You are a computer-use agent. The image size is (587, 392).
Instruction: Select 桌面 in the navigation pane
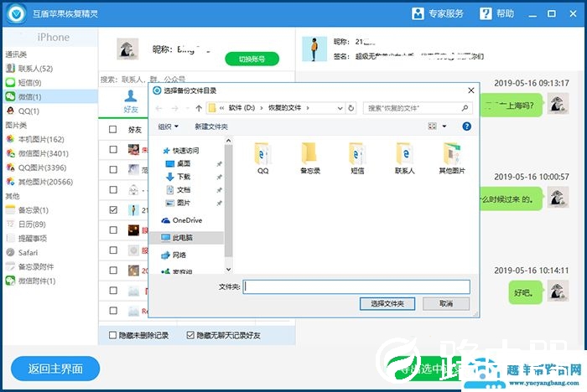(x=178, y=164)
